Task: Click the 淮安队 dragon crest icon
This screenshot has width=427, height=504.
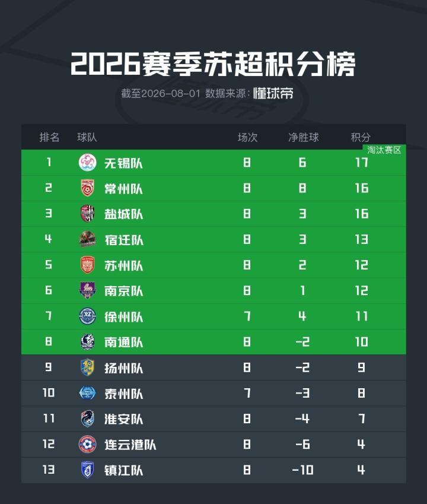Action: point(87,419)
